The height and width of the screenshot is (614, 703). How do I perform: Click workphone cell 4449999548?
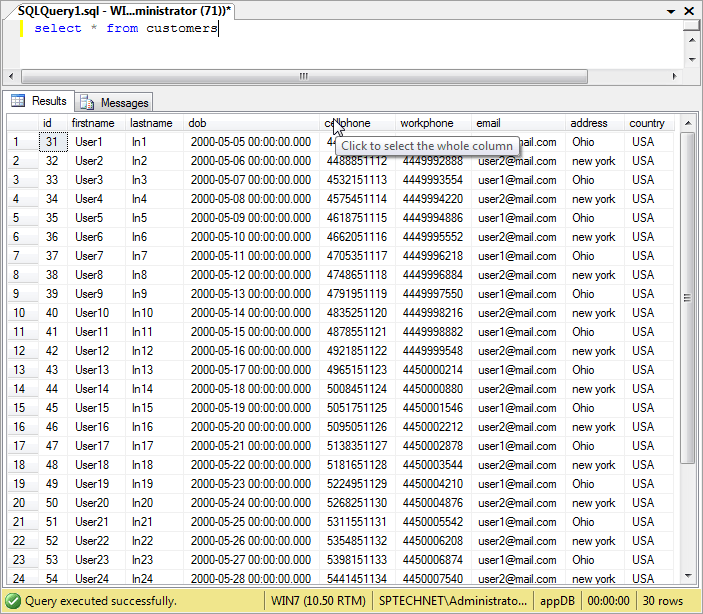(x=433, y=351)
